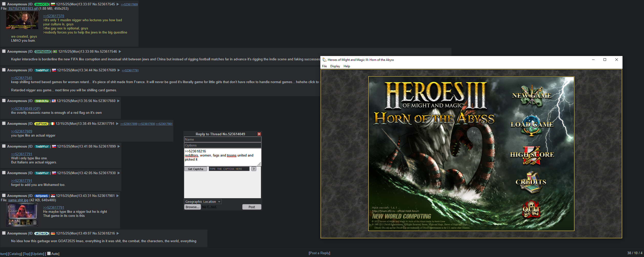Mark the checkbox for post No.523617660
This screenshot has height=257, width=644.
point(4,100)
